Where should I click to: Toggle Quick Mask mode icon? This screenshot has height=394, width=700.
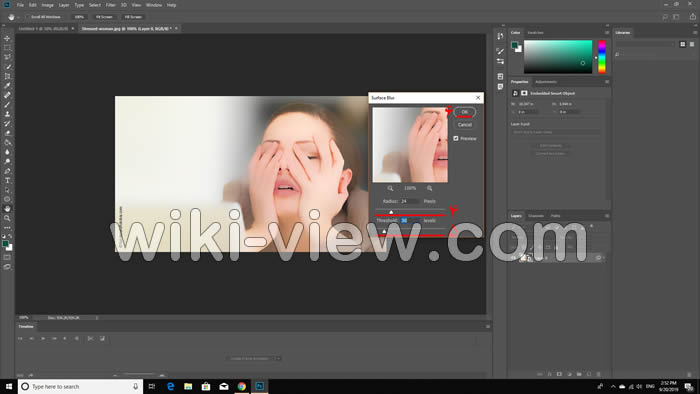7,257
